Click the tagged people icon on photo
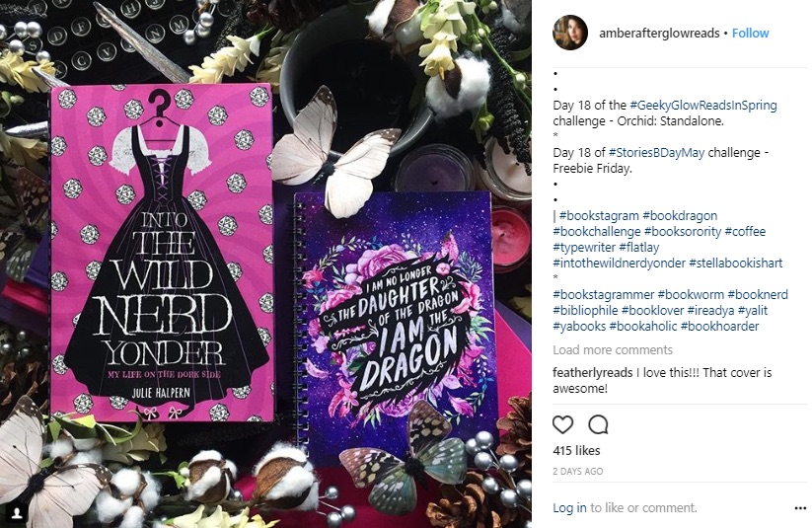 coord(17,512)
